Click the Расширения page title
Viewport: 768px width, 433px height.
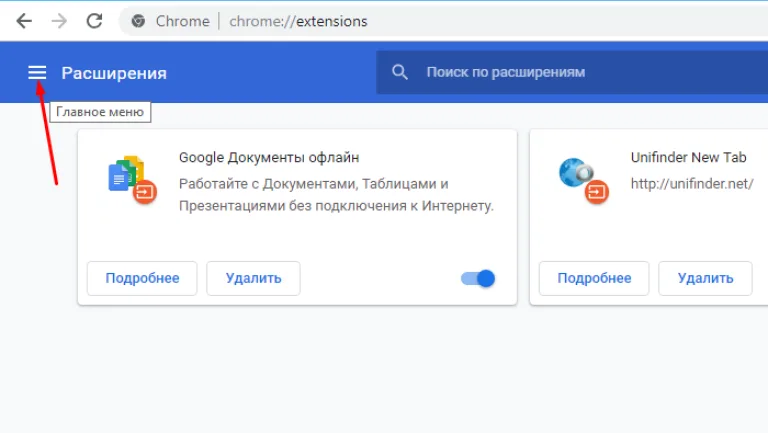[114, 73]
